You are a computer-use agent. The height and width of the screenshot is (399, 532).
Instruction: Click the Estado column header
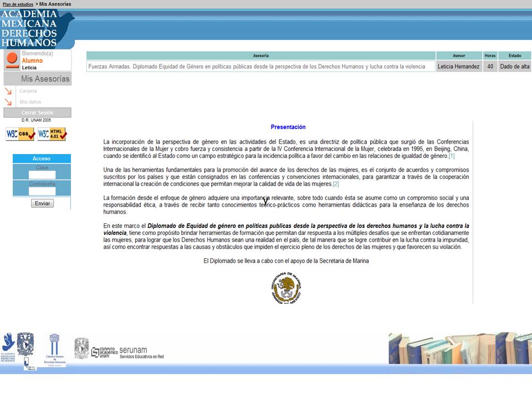[515, 55]
